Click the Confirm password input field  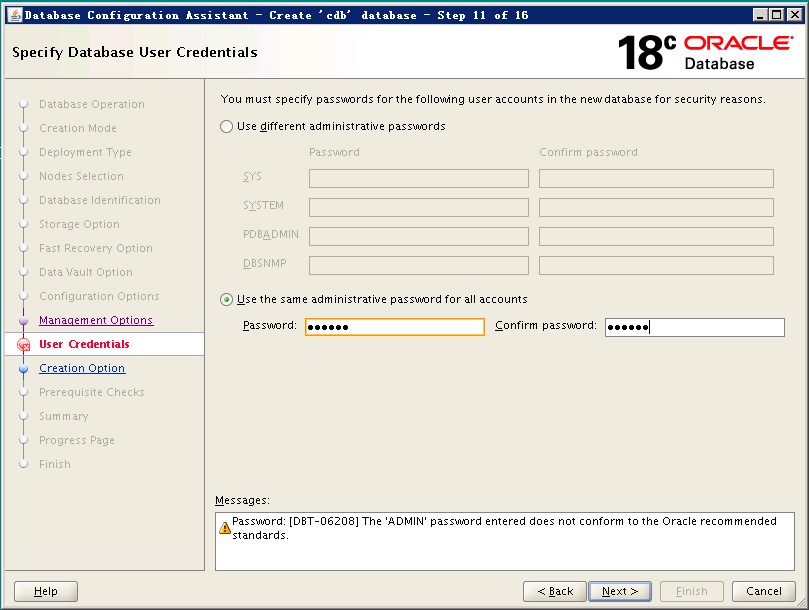[694, 327]
